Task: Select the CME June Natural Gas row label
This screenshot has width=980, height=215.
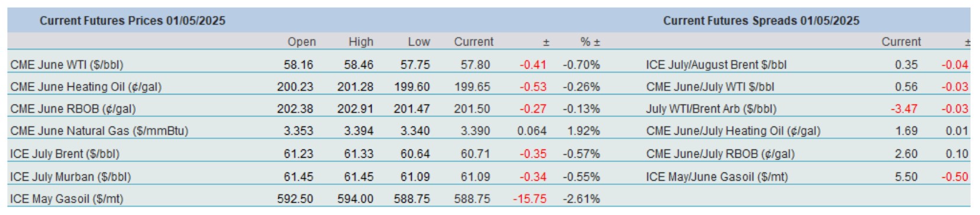Action: (99, 131)
